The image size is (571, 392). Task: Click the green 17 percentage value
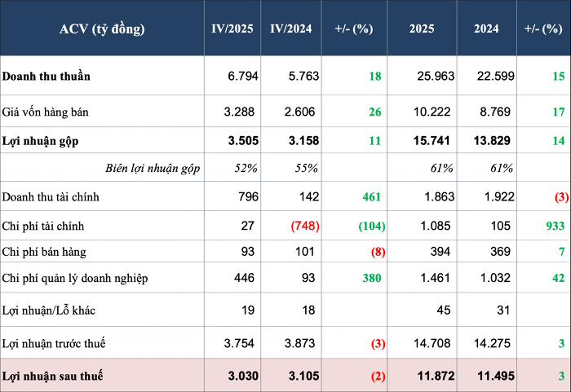[559, 112]
